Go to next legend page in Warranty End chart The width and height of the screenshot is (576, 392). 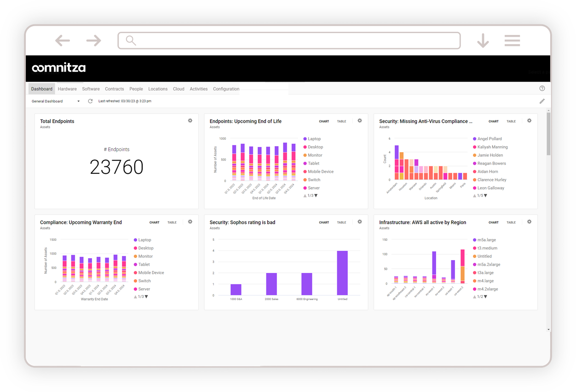(146, 297)
